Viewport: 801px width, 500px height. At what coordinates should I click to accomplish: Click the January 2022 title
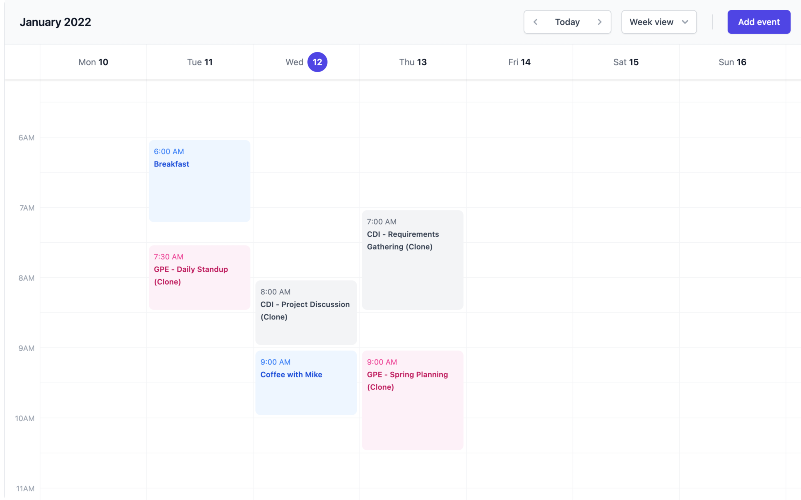pos(55,22)
